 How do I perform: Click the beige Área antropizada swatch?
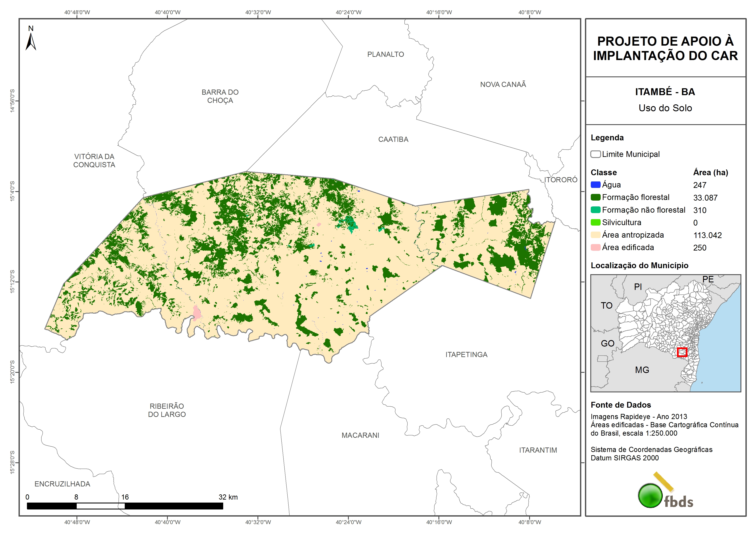coord(595,235)
